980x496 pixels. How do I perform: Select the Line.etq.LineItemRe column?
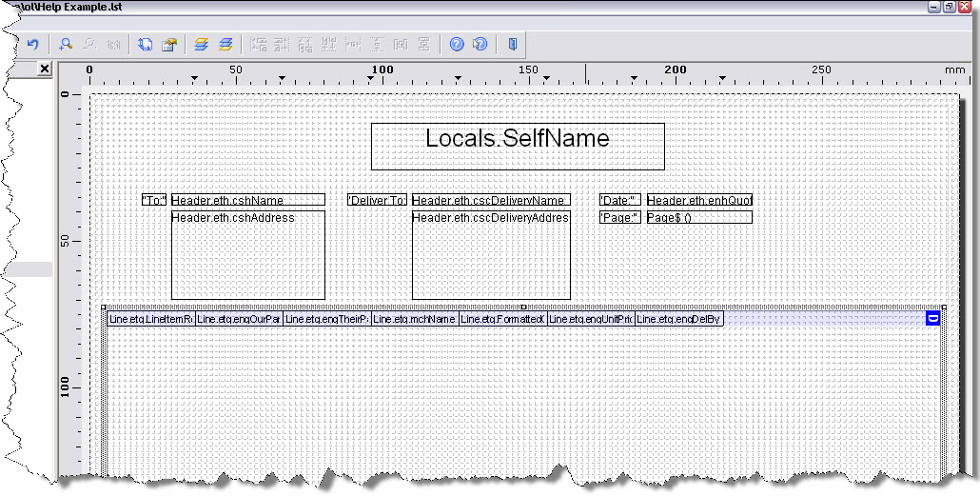click(x=151, y=319)
